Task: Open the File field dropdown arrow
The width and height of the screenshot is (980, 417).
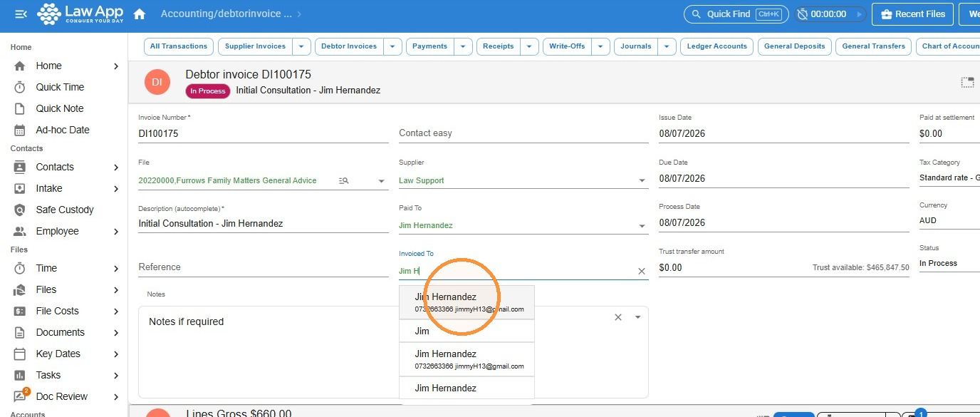Action: pos(381,181)
